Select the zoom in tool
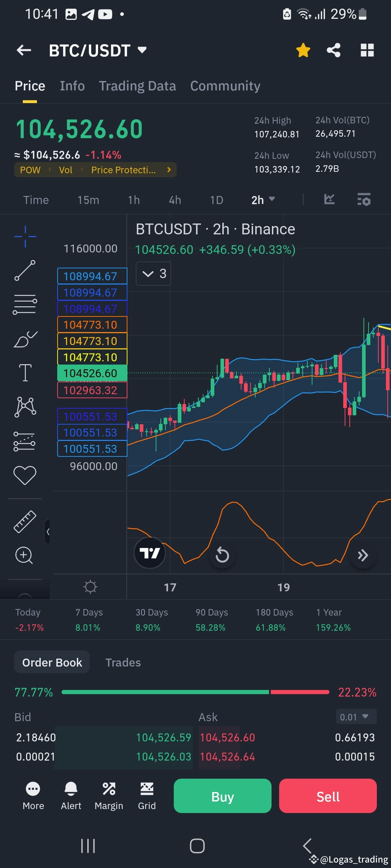This screenshot has width=391, height=868. [24, 555]
